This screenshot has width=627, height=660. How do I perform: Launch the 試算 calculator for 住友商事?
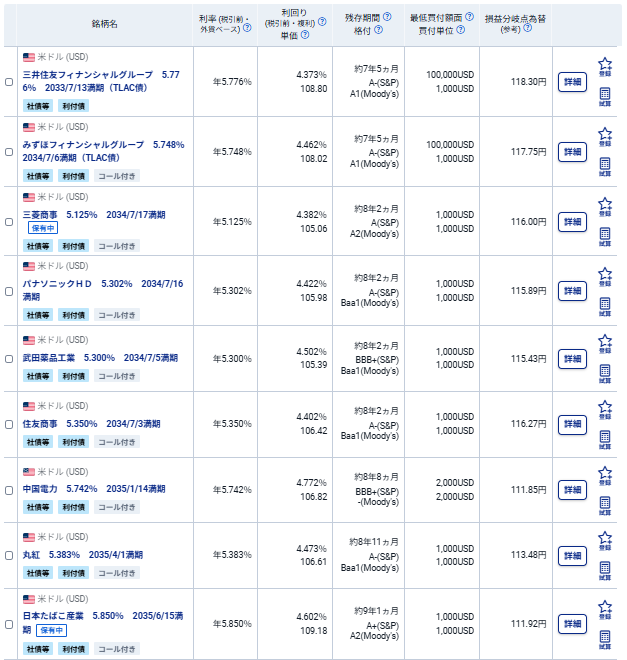coord(604,441)
